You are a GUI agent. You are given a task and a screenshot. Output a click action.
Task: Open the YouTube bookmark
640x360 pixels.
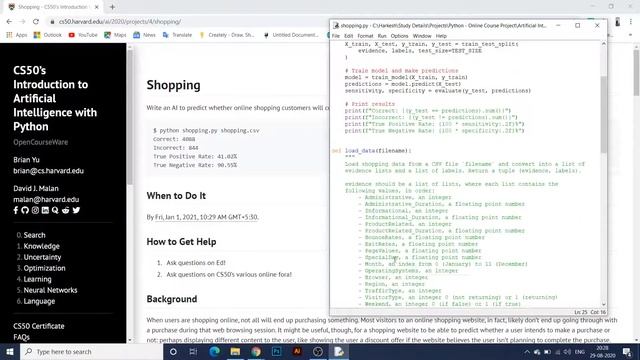pyautogui.click(x=83, y=35)
